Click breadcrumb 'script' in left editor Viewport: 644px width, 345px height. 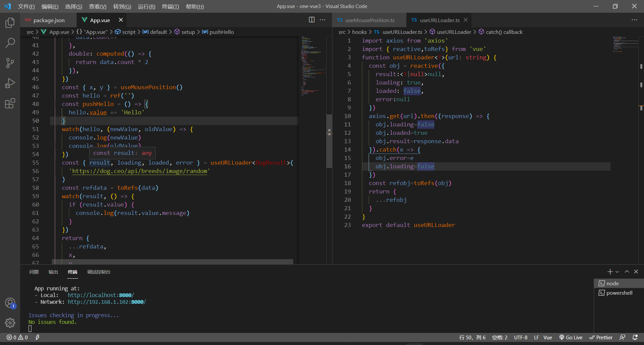(125, 32)
